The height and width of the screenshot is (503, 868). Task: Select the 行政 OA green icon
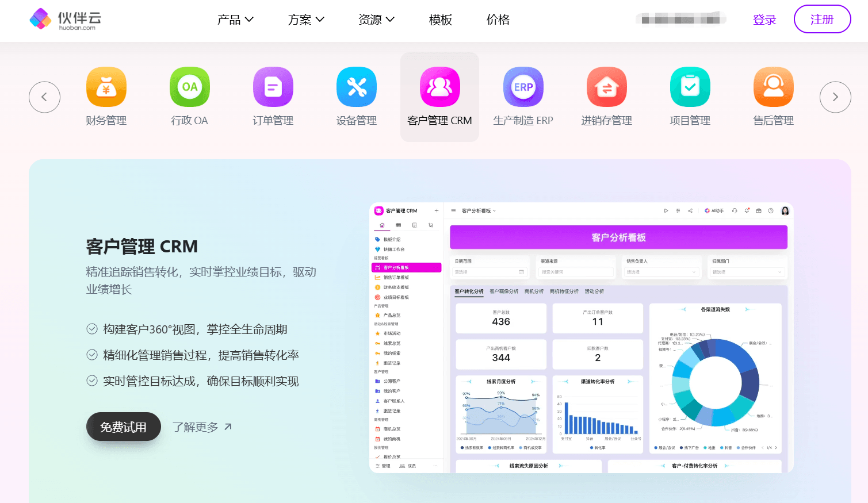(x=190, y=87)
